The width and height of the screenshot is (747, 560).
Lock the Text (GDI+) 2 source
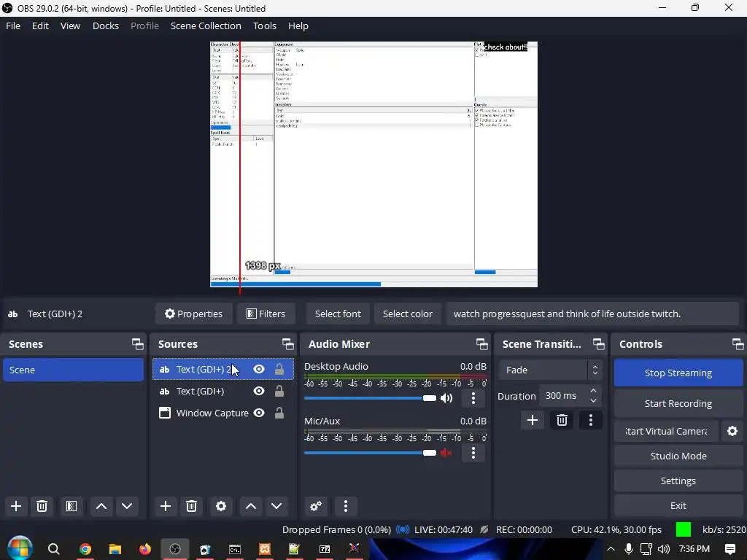[279, 369]
